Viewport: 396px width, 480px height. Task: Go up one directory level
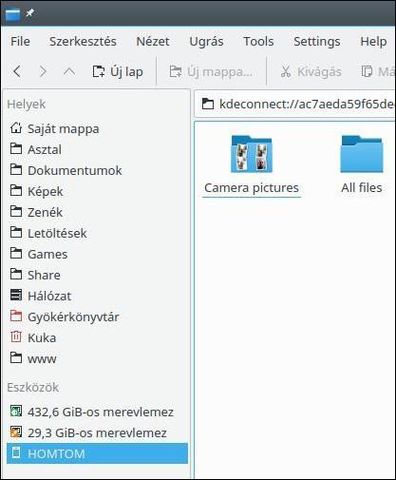69,71
